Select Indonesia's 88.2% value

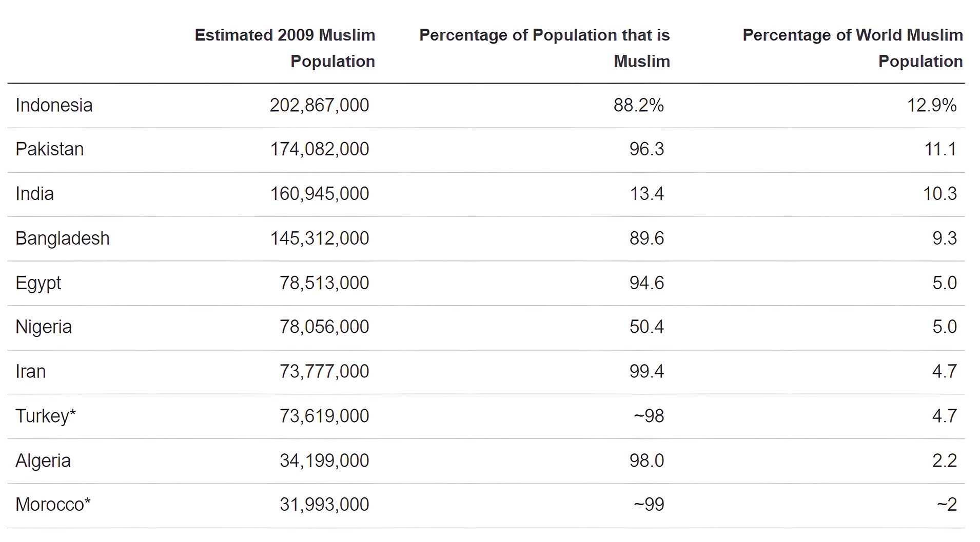coord(639,105)
